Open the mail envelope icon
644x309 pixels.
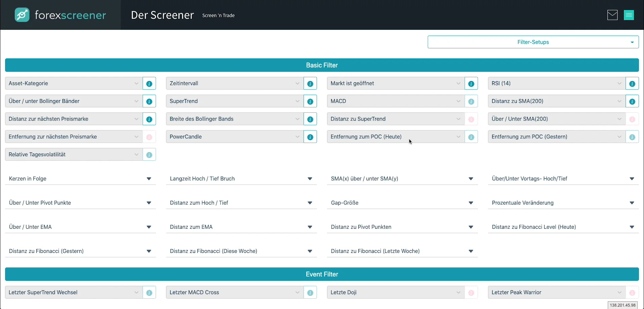click(612, 15)
